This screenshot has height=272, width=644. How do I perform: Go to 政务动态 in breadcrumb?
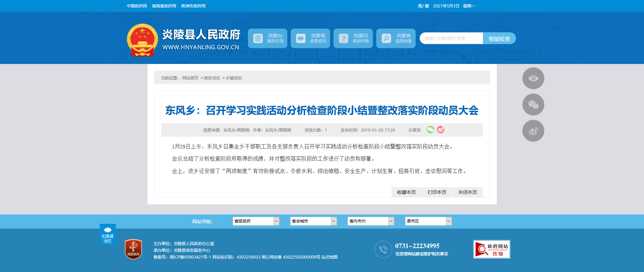coord(212,78)
